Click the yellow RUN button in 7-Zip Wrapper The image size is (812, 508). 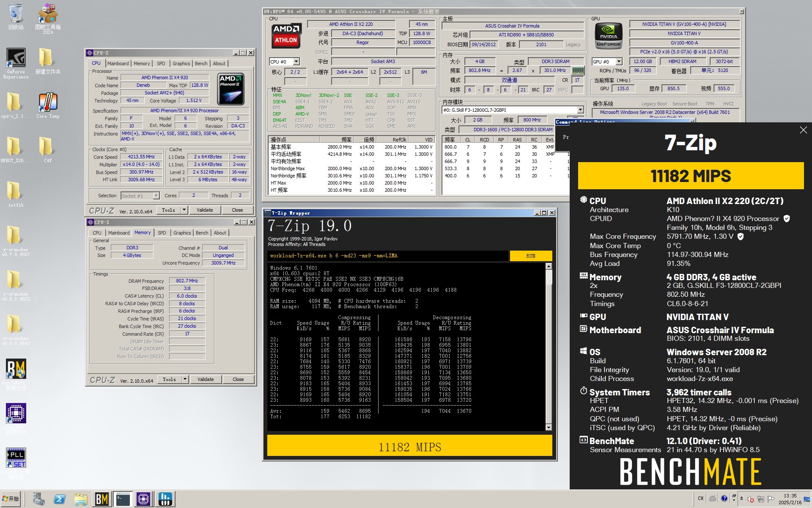tap(531, 256)
